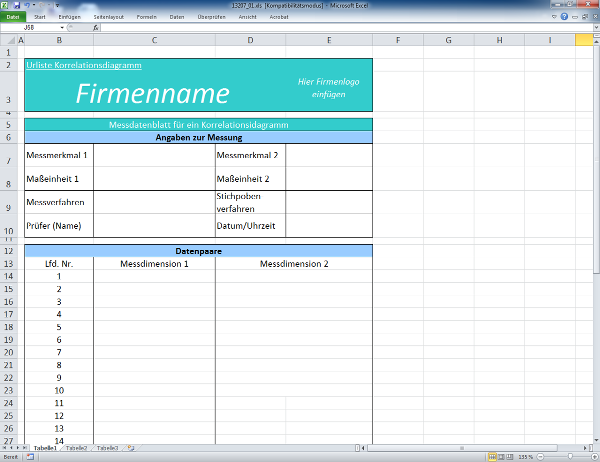600x462 pixels.
Task: Select the Einfügen ribbon tab
Action: [70, 17]
